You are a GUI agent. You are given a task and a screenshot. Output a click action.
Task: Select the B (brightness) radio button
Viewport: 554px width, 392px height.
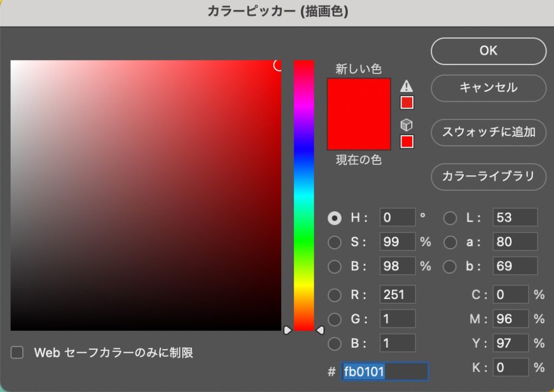coord(334,266)
